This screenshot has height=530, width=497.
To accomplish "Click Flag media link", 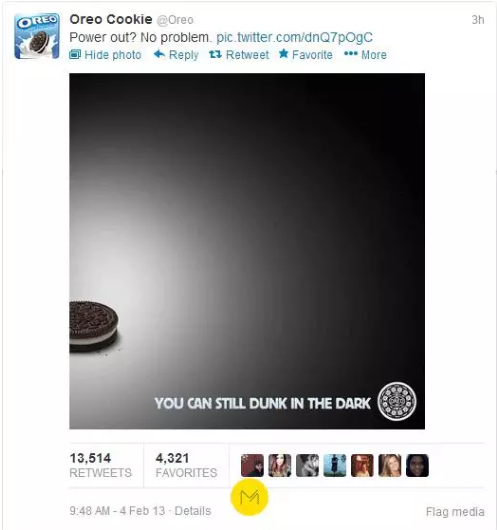I will pyautogui.click(x=455, y=511).
